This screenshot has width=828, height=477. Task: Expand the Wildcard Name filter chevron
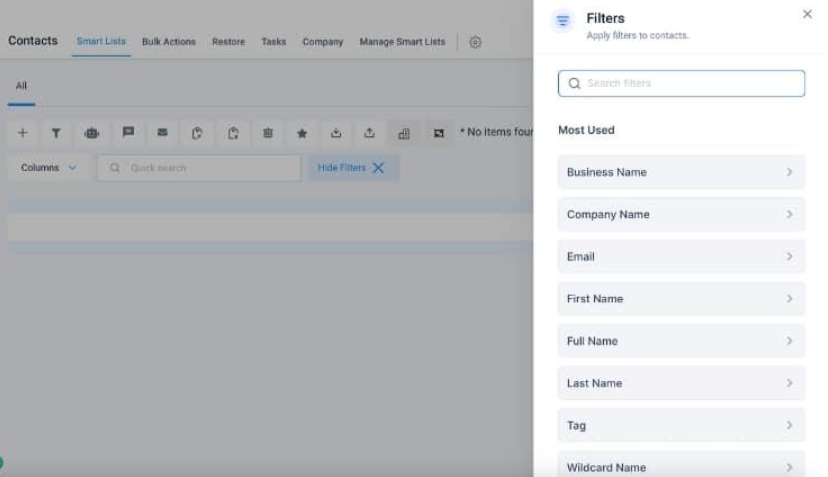(x=789, y=467)
